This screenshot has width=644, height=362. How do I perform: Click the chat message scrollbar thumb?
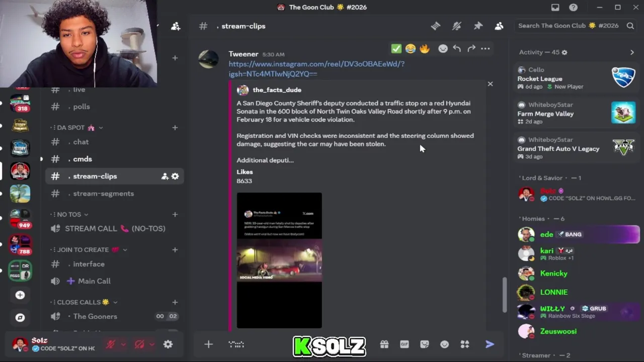(504, 296)
